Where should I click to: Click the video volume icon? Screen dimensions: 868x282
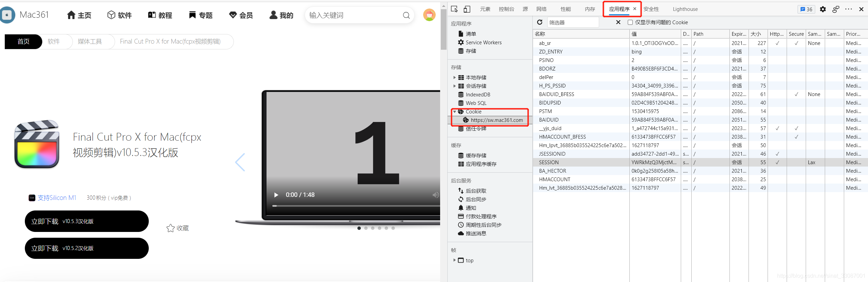click(x=435, y=195)
